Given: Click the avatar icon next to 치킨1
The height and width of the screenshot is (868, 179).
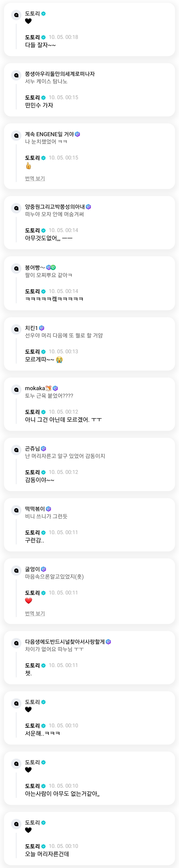Looking at the screenshot, I should pyautogui.click(x=16, y=329).
